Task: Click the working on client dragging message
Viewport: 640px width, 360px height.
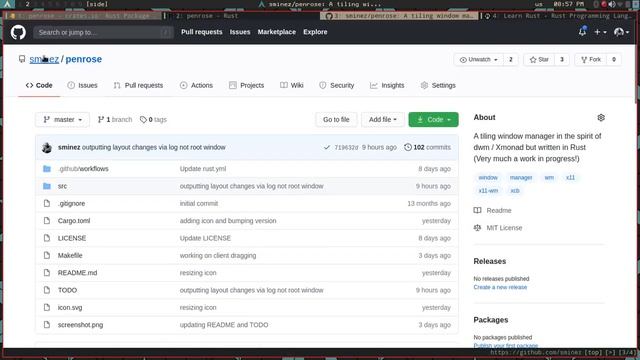Action: click(x=218, y=256)
